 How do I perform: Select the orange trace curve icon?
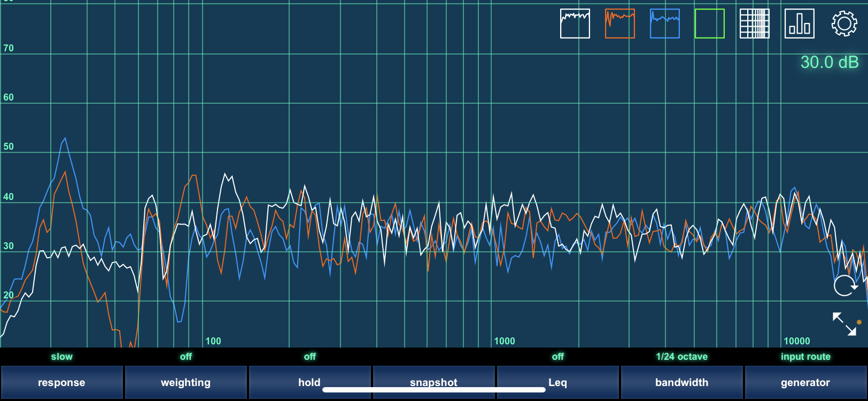(x=619, y=24)
